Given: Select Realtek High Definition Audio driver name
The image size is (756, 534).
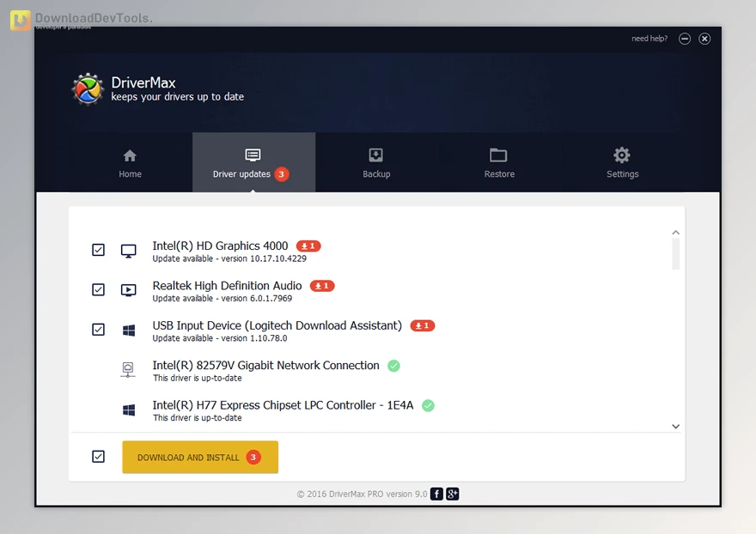Looking at the screenshot, I should pos(227,286).
